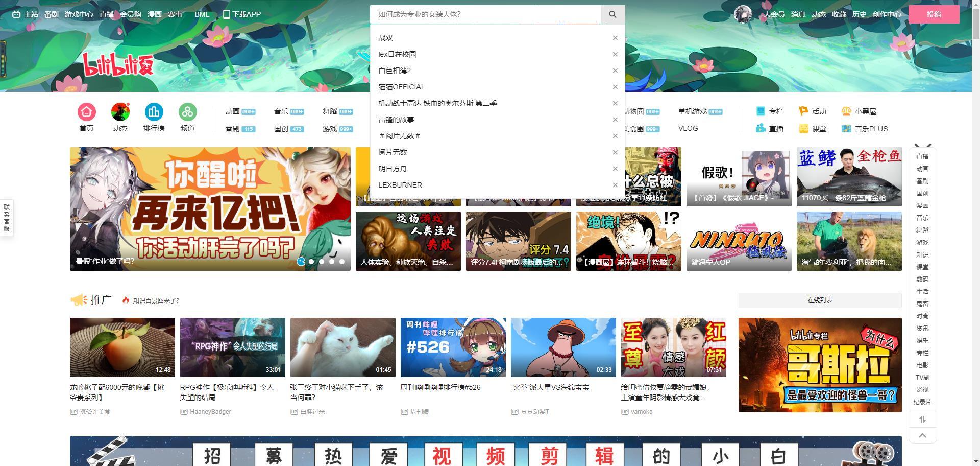Click the user avatar in header
Image resolution: width=980 pixels, height=466 pixels.
743,14
